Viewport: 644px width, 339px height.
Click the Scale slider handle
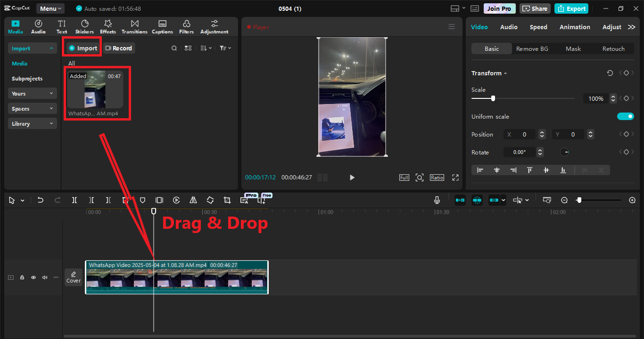493,98
